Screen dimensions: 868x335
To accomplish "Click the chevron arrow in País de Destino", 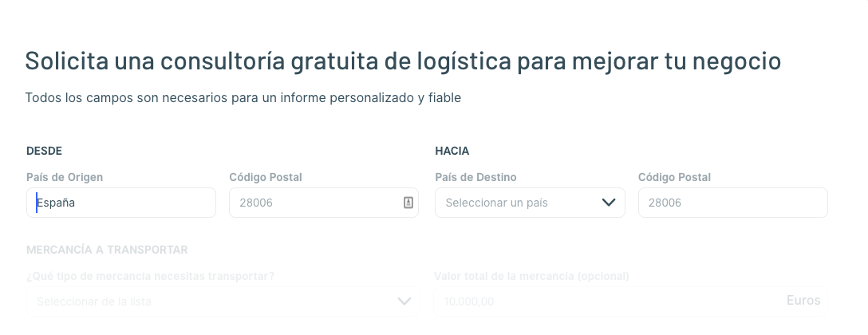I will tap(609, 203).
